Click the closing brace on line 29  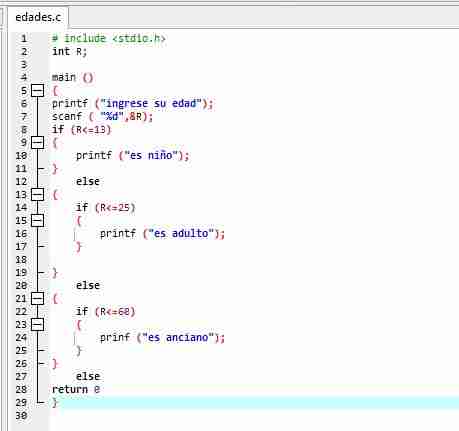pyautogui.click(x=55, y=402)
